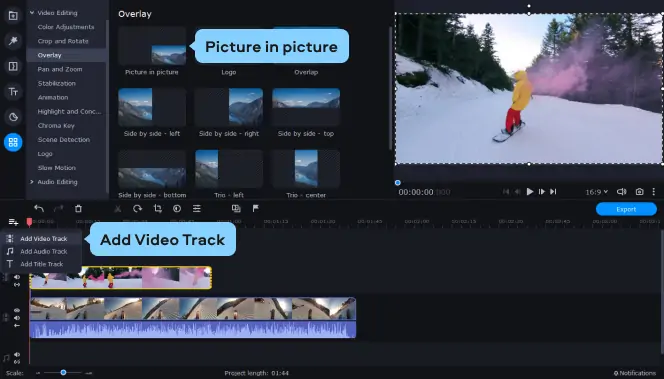Skip to the previous clip
This screenshot has width=664, height=379.
(x=506, y=192)
